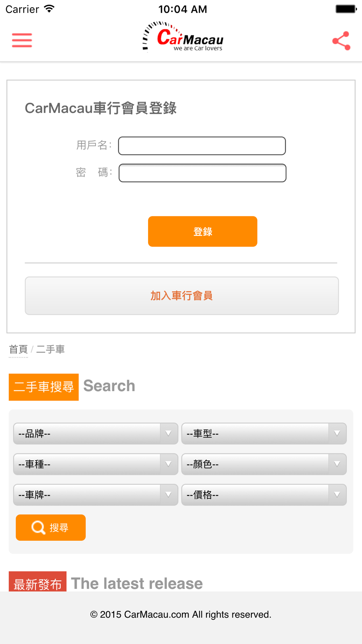
Task: Select the 二手車搜尋 orange tab label
Action: pyautogui.click(x=44, y=387)
